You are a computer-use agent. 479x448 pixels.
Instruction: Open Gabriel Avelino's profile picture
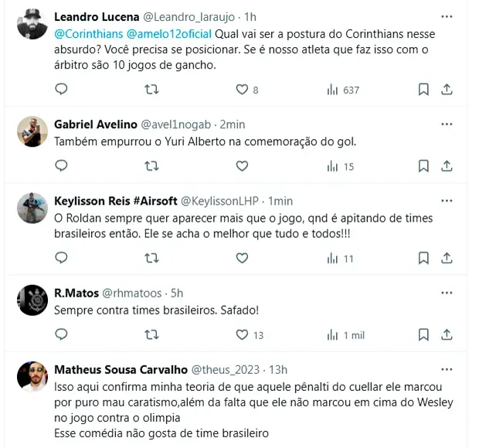pyautogui.click(x=32, y=132)
